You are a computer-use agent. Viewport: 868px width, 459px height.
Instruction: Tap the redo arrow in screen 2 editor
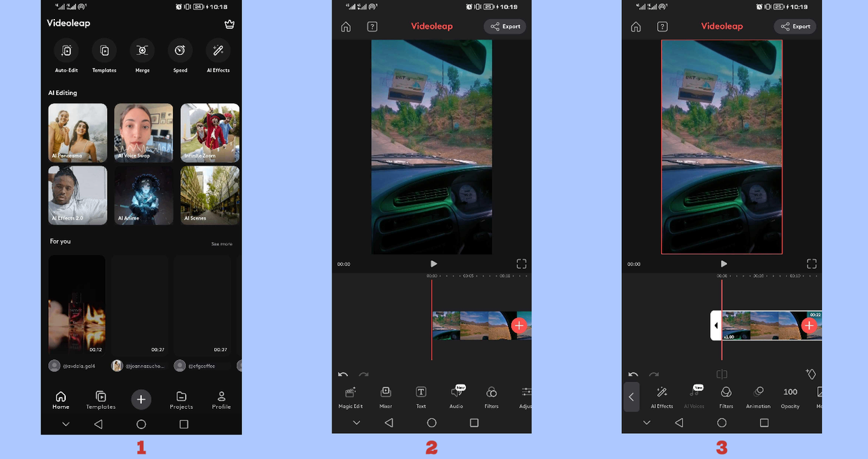pos(363,374)
